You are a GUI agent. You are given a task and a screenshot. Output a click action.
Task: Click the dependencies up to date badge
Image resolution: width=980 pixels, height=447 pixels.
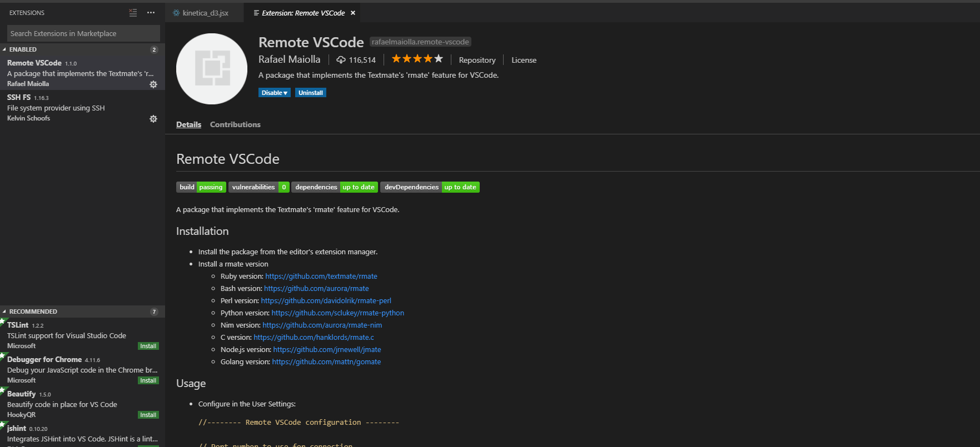pyautogui.click(x=335, y=187)
